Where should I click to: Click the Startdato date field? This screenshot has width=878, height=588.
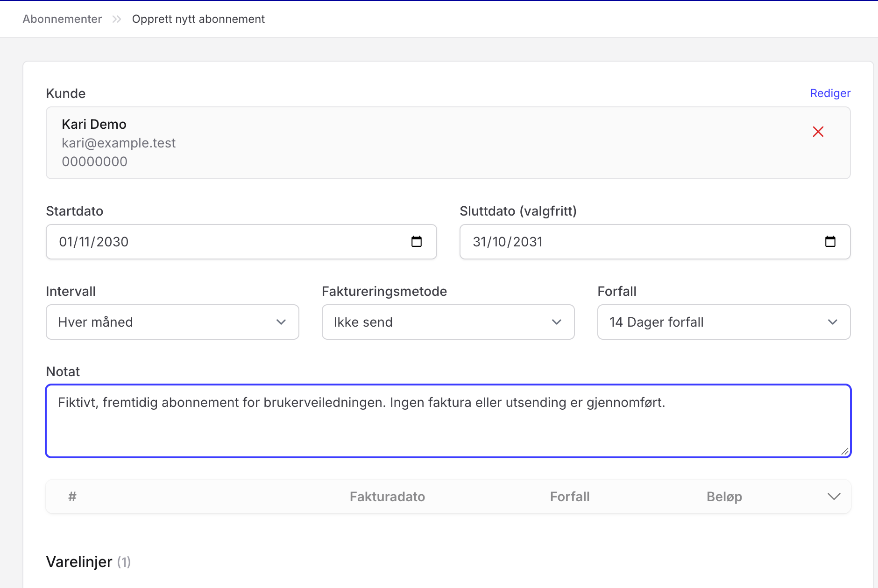(x=241, y=242)
